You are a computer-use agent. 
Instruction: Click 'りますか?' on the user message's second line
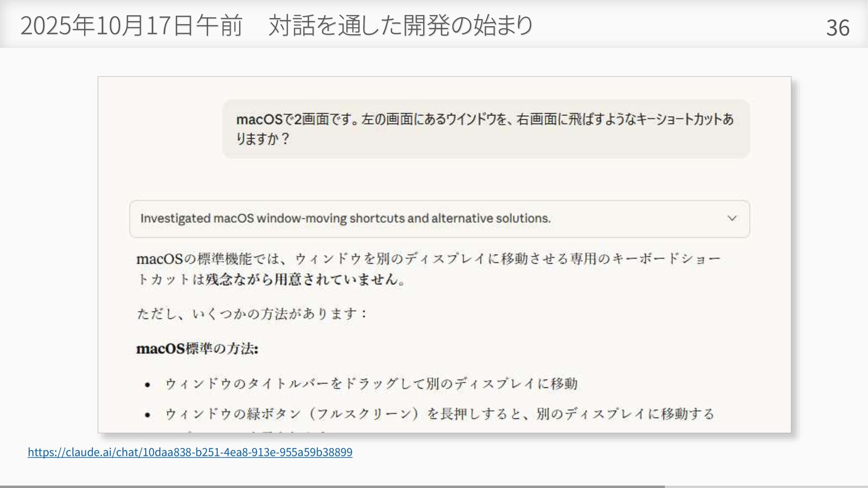262,139
